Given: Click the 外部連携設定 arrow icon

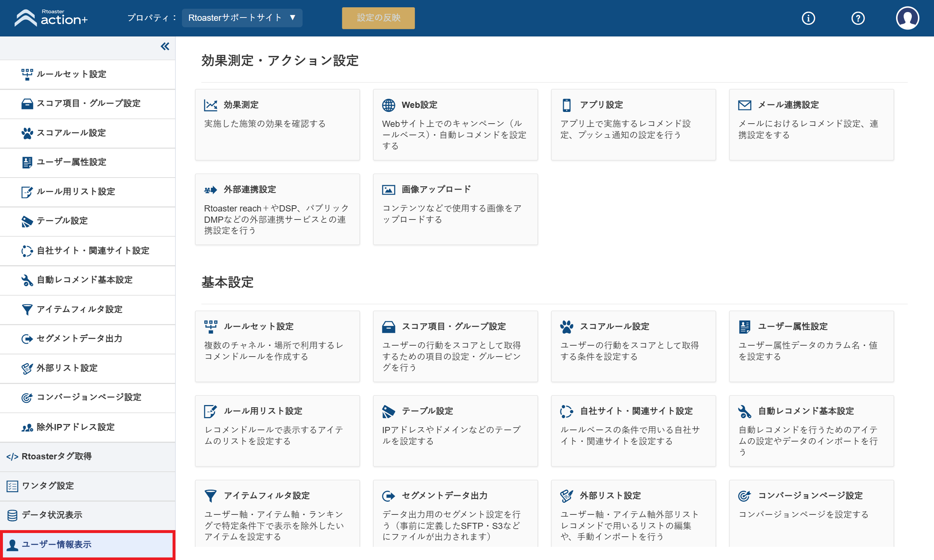Looking at the screenshot, I should (211, 190).
